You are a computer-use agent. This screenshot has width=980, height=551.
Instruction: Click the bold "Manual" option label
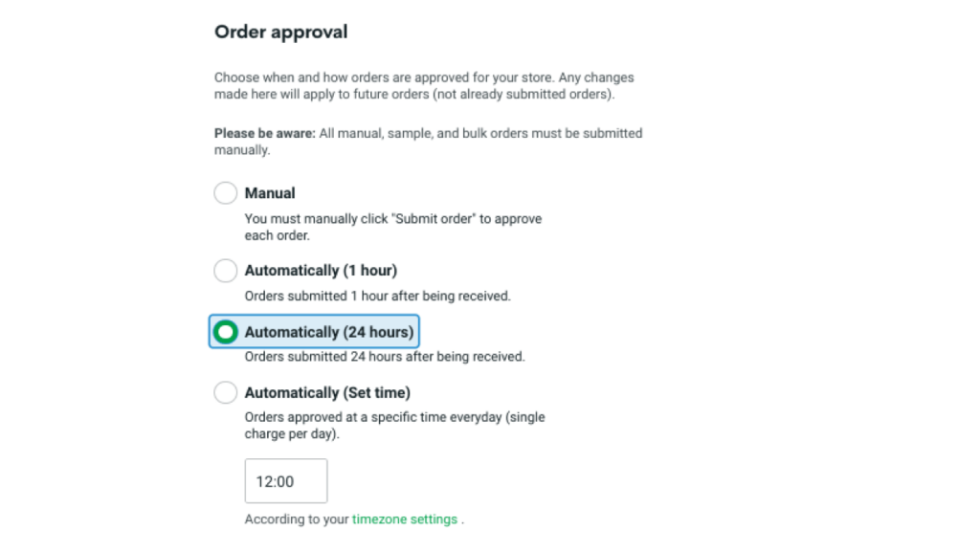pos(270,193)
